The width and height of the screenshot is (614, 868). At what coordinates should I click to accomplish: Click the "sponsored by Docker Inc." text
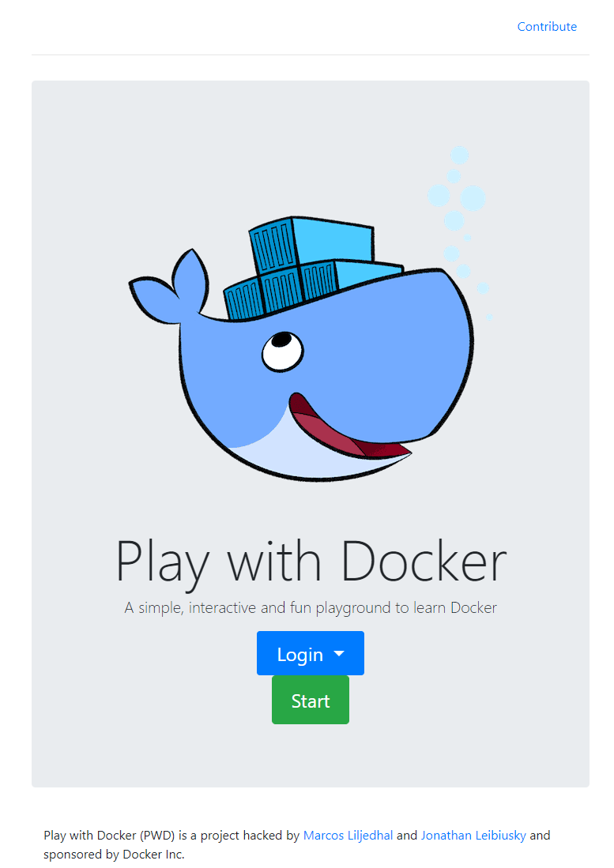tap(114, 855)
